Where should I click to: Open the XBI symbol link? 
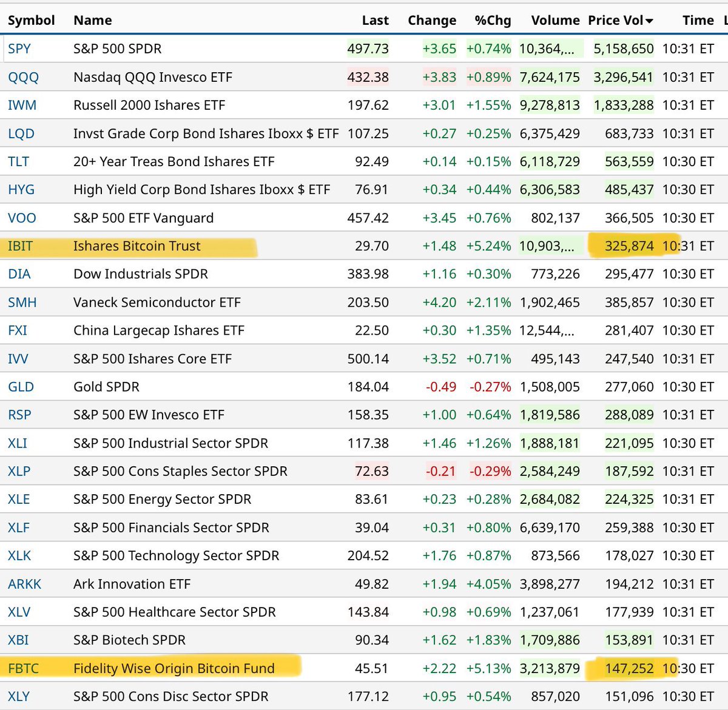pyautogui.click(x=18, y=640)
